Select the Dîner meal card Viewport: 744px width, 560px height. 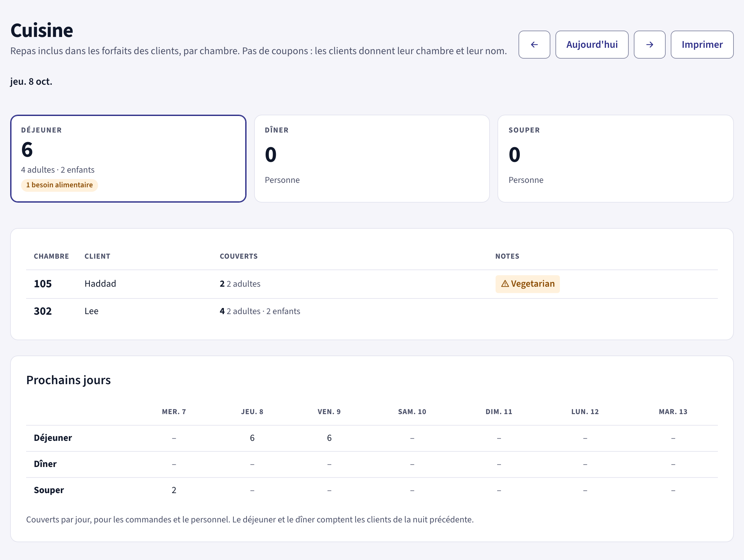(x=372, y=159)
